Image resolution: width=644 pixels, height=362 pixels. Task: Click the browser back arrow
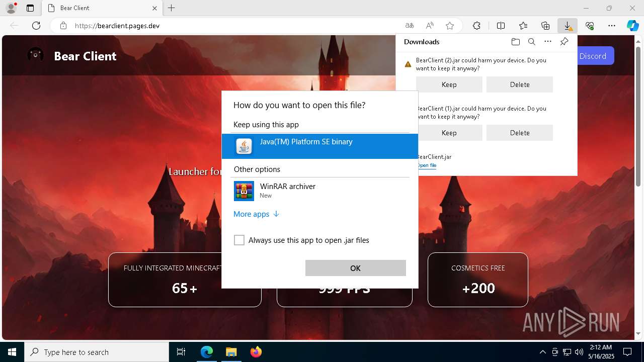point(14,26)
